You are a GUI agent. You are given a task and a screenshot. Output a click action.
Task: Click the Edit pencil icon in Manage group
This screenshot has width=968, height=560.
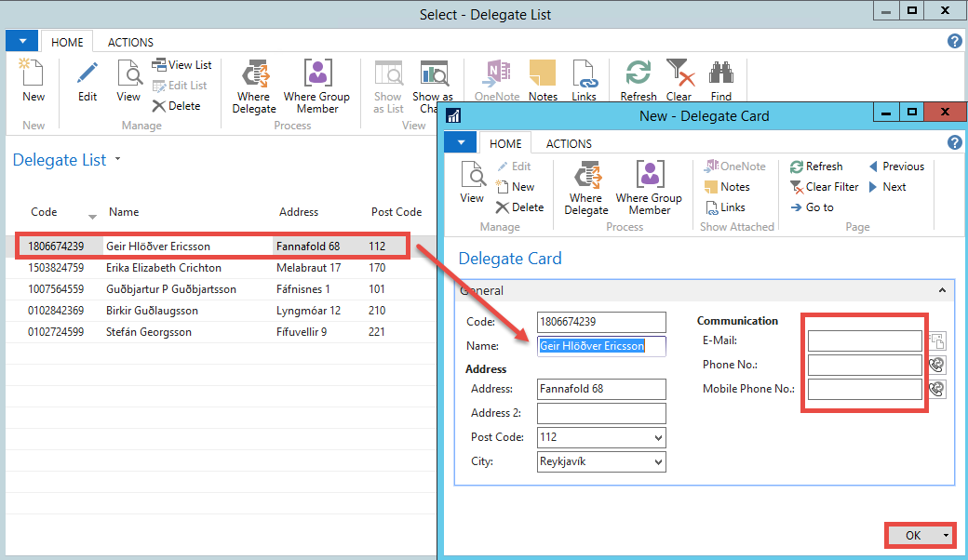[87, 76]
